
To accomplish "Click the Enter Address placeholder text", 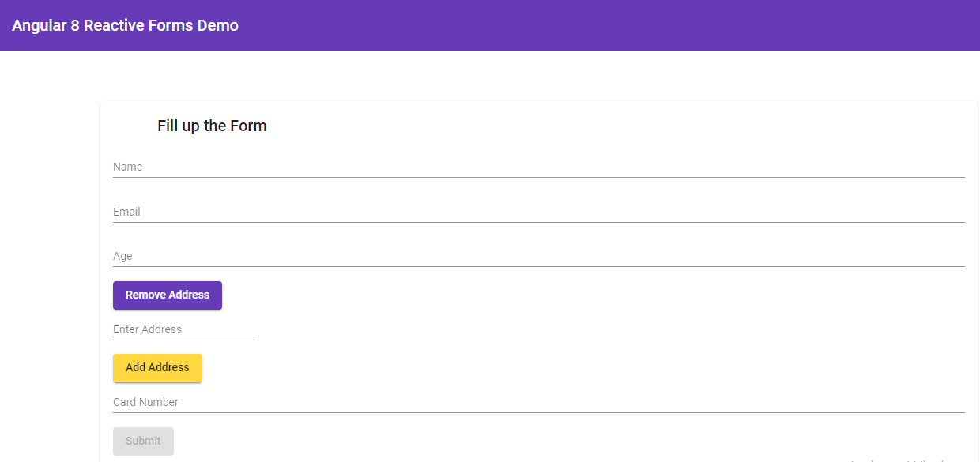I will point(147,329).
